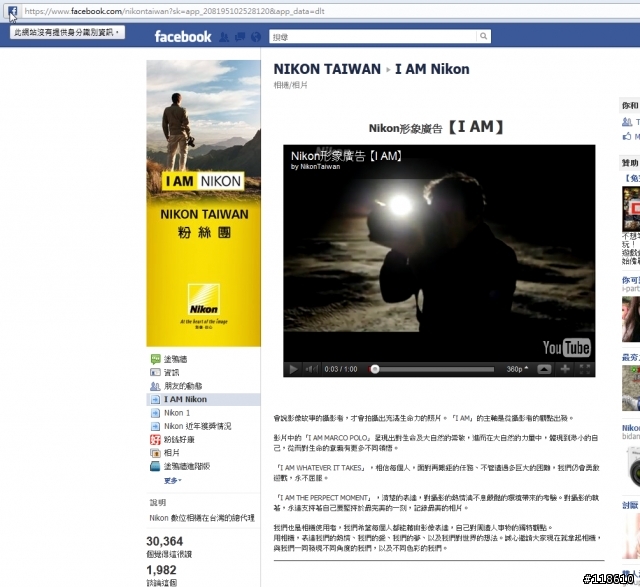Change the 360p video quality setting
Viewport: 640px width, 587px height.
click(517, 369)
